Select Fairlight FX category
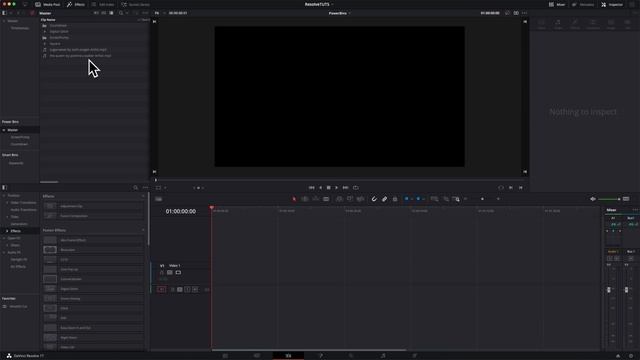640x360 pixels. [x=19, y=260]
